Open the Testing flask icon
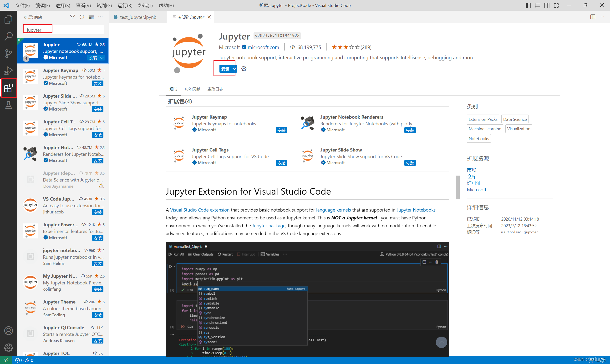 click(8, 105)
